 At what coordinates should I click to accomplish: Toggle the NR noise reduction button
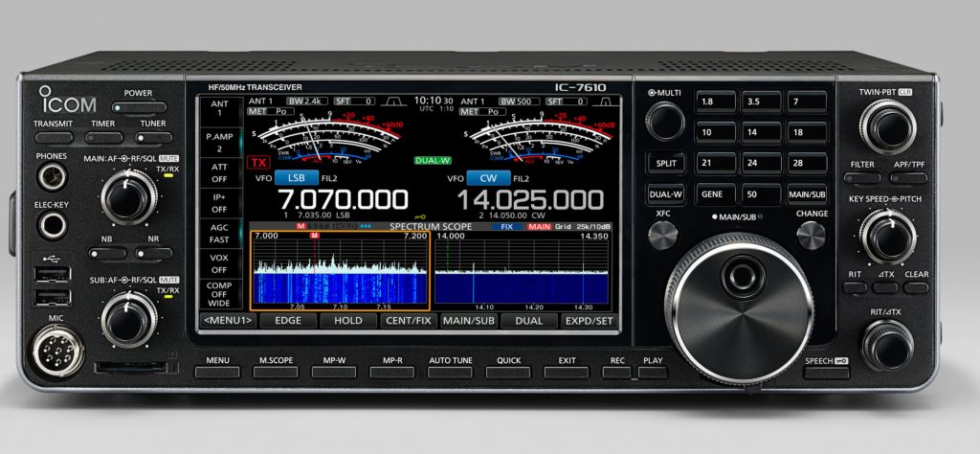(154, 253)
